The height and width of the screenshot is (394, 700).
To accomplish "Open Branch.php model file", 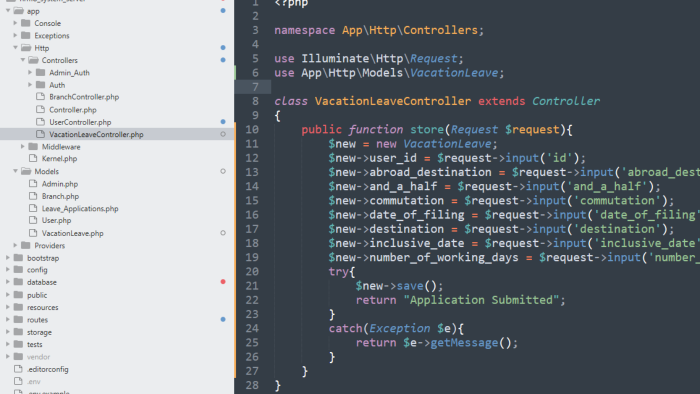I will [60, 196].
